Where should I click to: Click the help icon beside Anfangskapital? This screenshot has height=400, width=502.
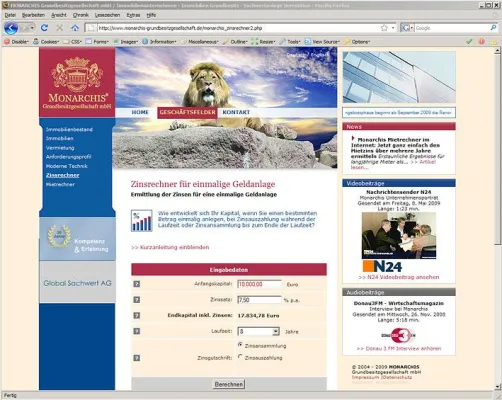(137, 284)
